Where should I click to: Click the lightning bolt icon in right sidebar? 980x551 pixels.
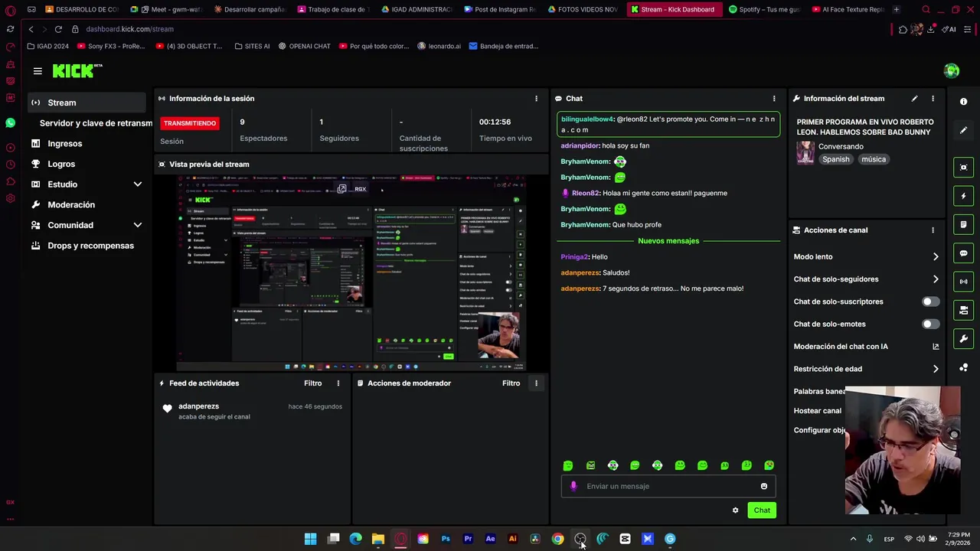click(x=963, y=196)
